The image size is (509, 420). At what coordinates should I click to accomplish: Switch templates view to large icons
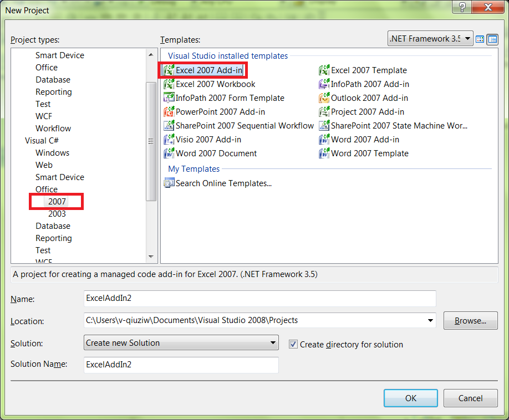pos(480,39)
